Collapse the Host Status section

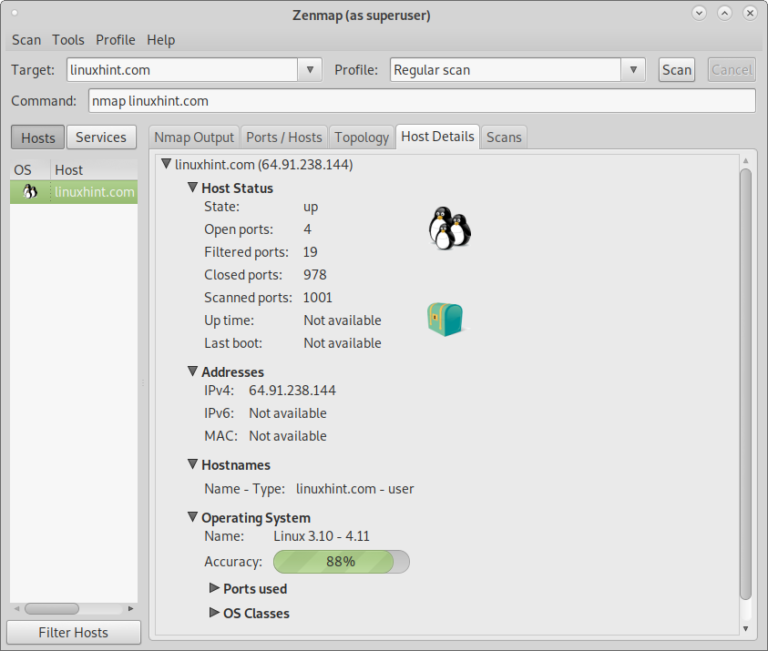193,187
